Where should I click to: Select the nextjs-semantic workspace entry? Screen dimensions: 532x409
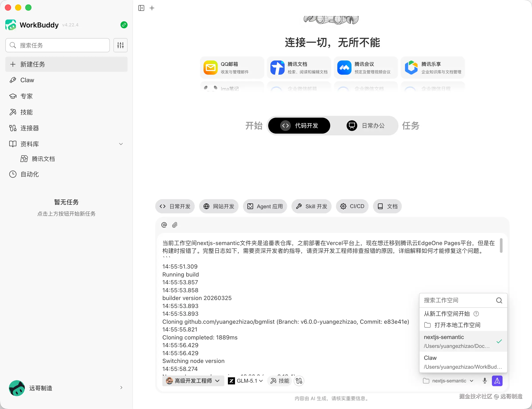coord(463,341)
